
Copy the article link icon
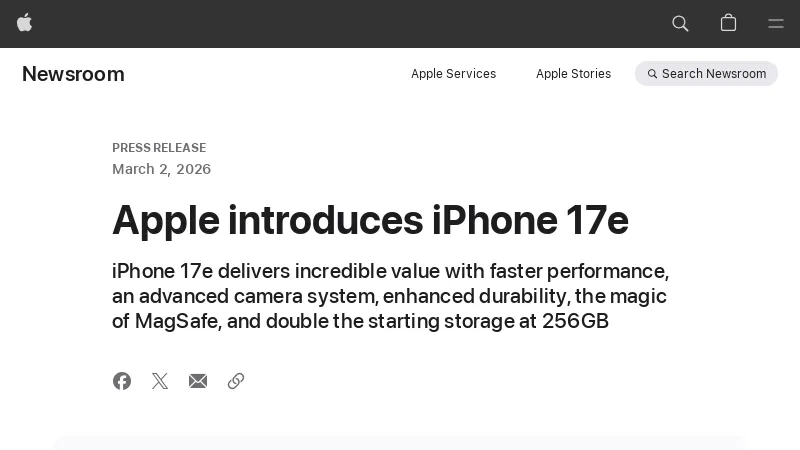pos(236,381)
